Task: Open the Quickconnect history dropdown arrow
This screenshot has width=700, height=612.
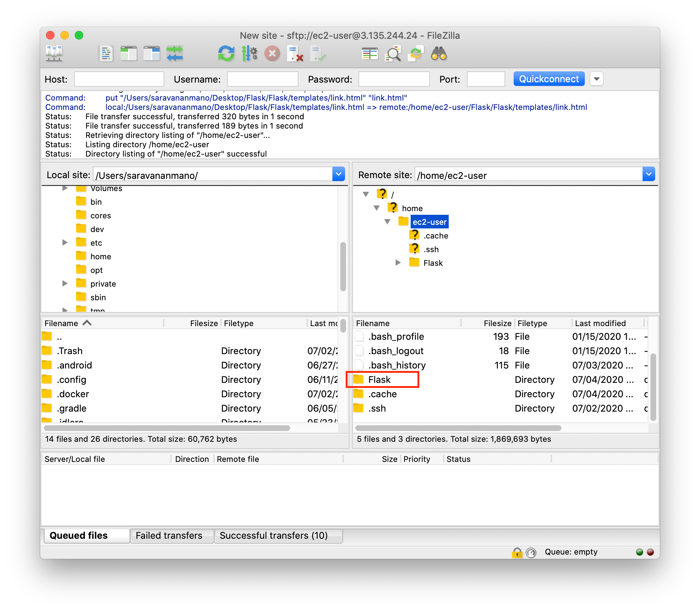Action: click(x=597, y=79)
